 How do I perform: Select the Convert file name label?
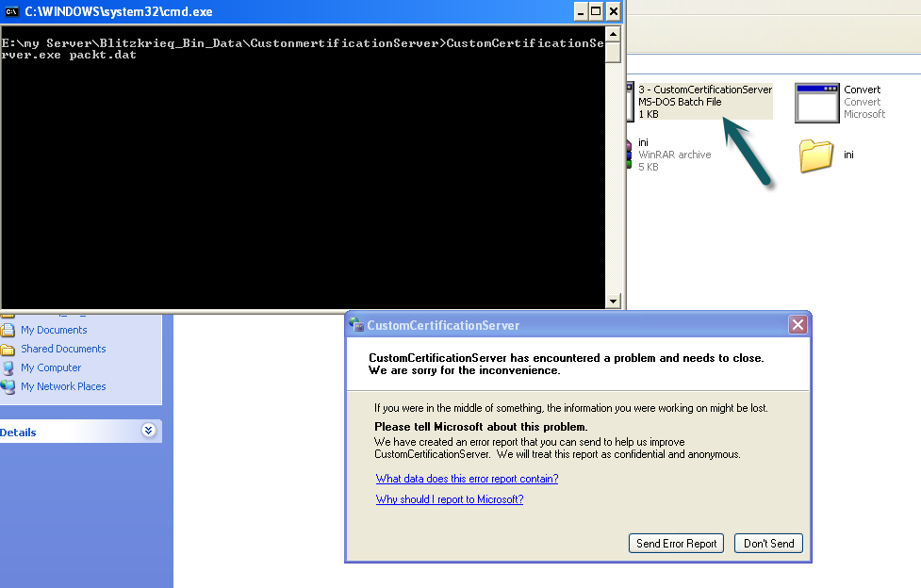click(x=862, y=90)
